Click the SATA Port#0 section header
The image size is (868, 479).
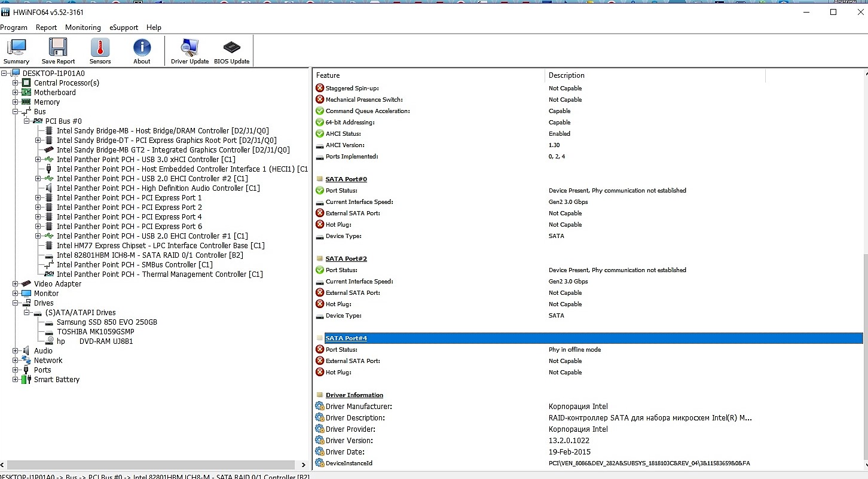click(346, 179)
